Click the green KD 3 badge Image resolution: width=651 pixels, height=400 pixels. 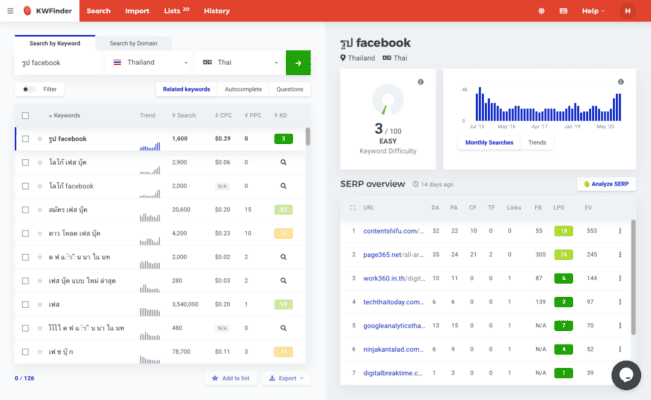click(x=284, y=139)
